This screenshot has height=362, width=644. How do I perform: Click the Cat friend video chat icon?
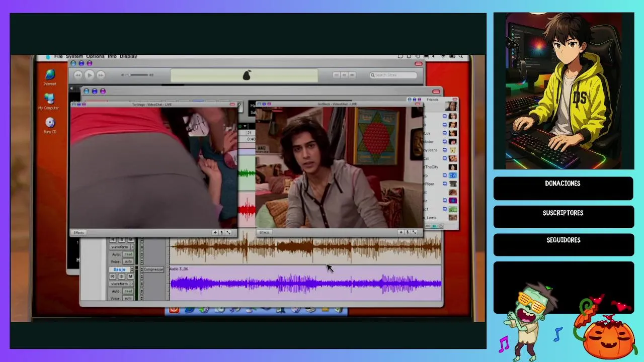click(445, 158)
